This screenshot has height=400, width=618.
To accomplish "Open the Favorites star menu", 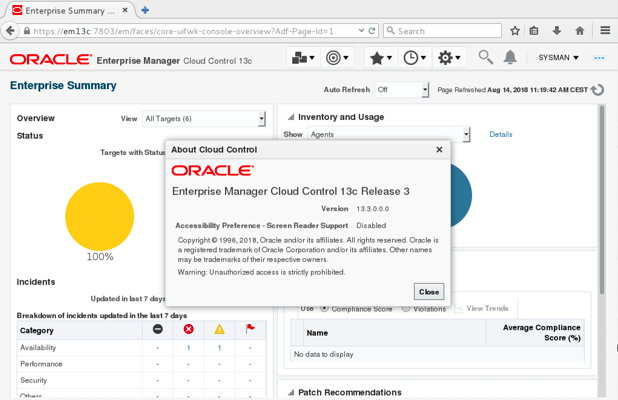I will tap(380, 58).
